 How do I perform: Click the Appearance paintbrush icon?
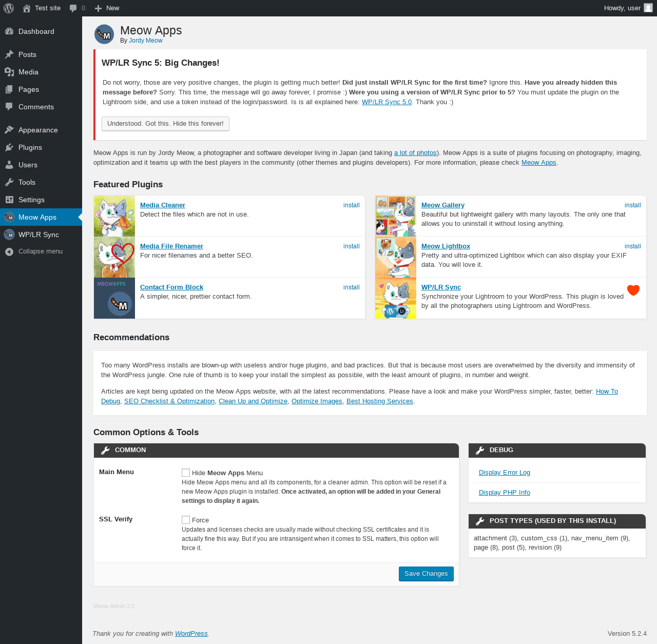[9, 130]
